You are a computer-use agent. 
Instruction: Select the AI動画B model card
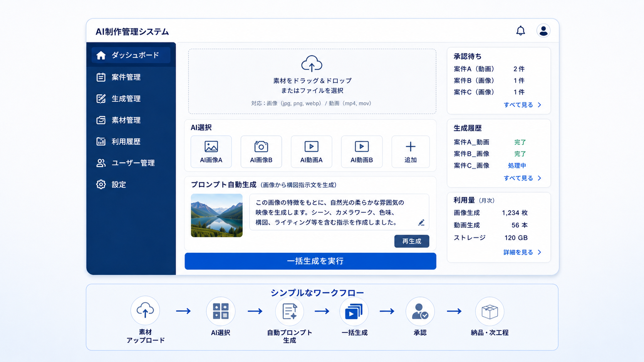point(362,152)
